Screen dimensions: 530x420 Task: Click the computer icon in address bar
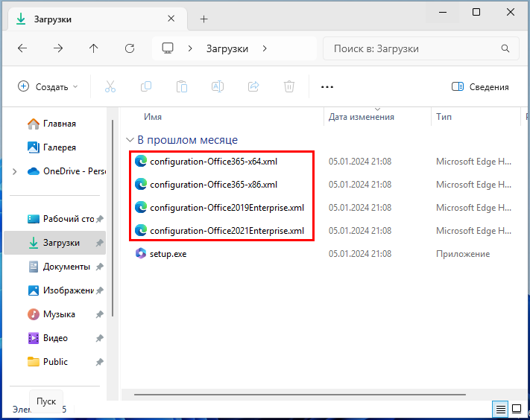click(x=168, y=48)
